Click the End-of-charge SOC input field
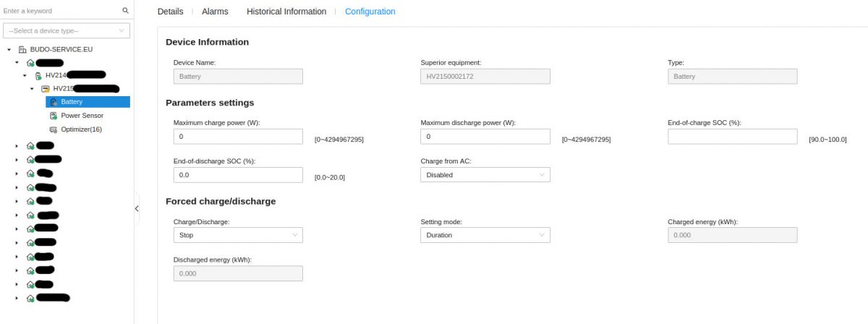 point(733,137)
